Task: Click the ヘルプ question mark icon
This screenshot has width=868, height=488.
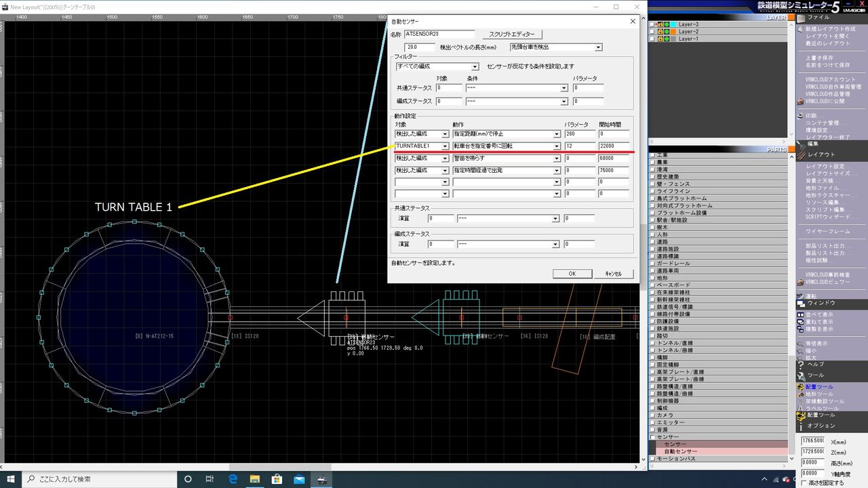Action: pos(801,364)
